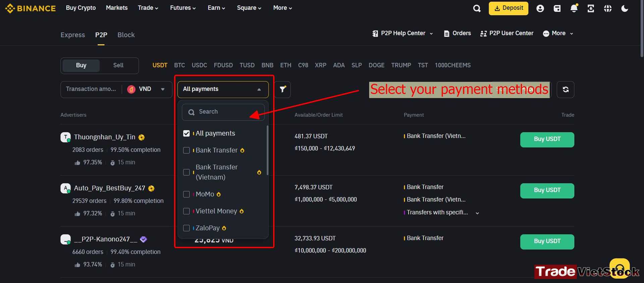
Task: Check the ZaloPay checkbox
Action: coord(186,228)
